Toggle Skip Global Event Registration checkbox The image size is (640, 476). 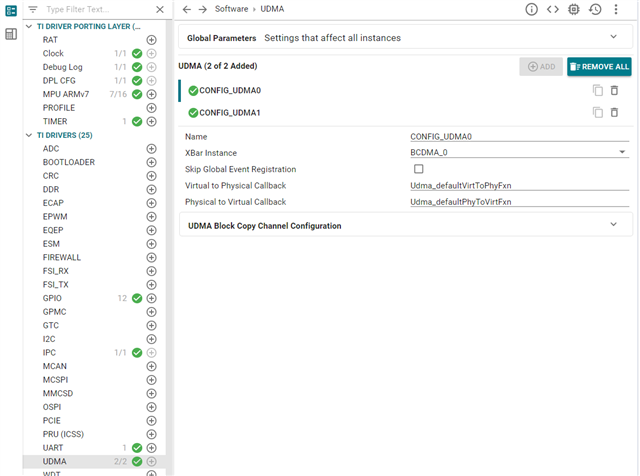pyautogui.click(x=418, y=169)
